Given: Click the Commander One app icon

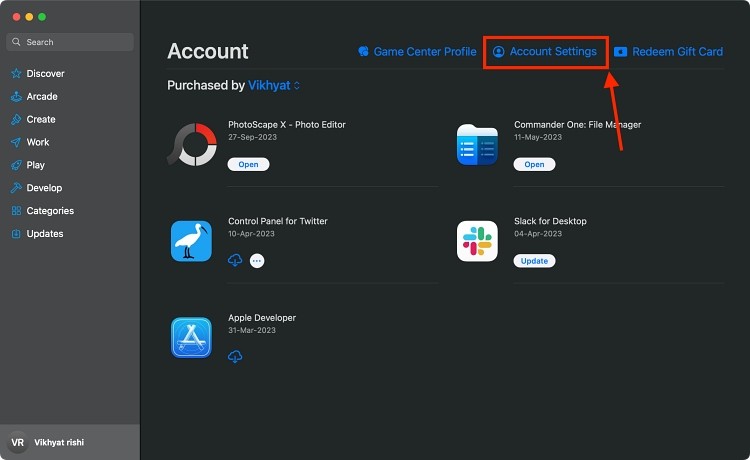Looking at the screenshot, I should [477, 144].
